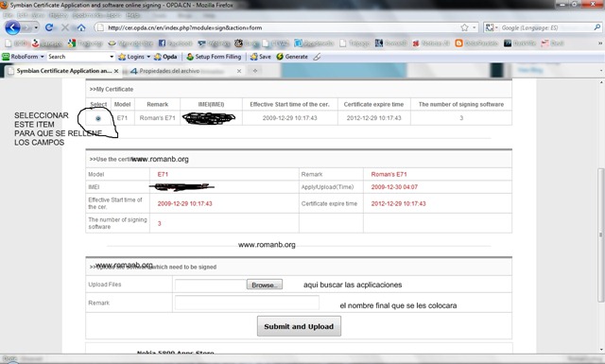Expand the Logins dropdown arrow
Image resolution: width=605 pixels, height=364 pixels.
[148, 57]
